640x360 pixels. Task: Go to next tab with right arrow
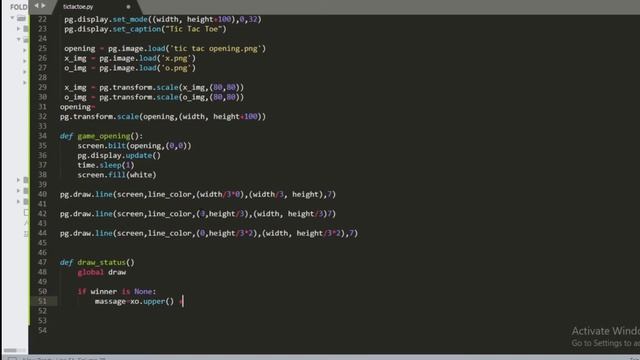coord(43,6)
